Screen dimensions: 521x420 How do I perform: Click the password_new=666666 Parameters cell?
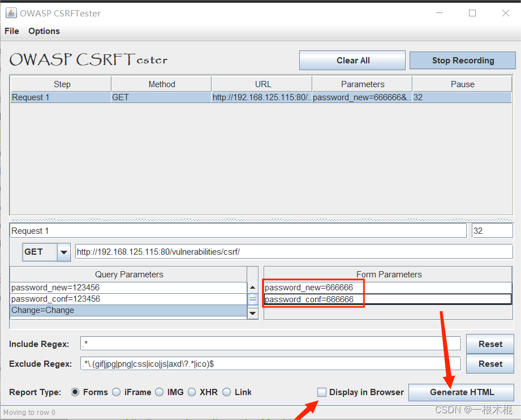[x=363, y=97]
